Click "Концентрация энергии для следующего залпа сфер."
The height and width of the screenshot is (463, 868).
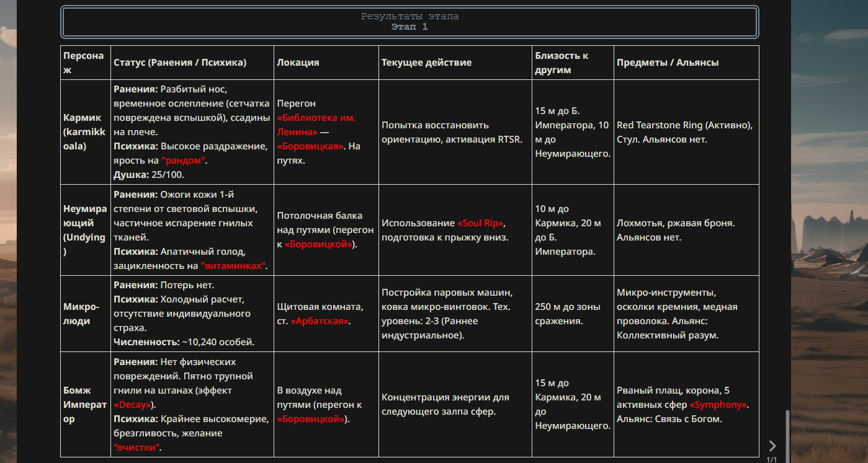[x=445, y=405]
